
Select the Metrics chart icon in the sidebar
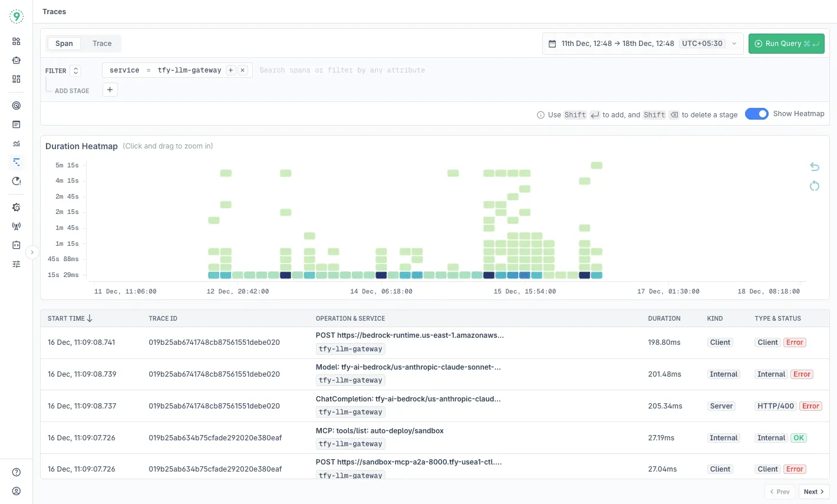[16, 143]
